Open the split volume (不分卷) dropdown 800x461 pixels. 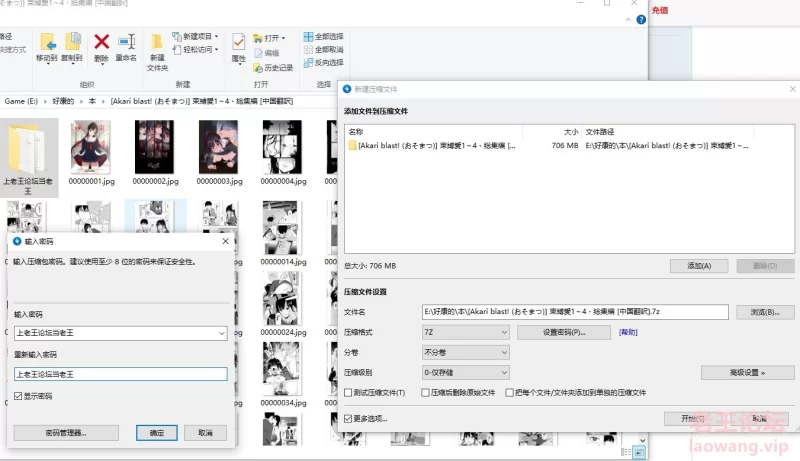click(x=465, y=352)
